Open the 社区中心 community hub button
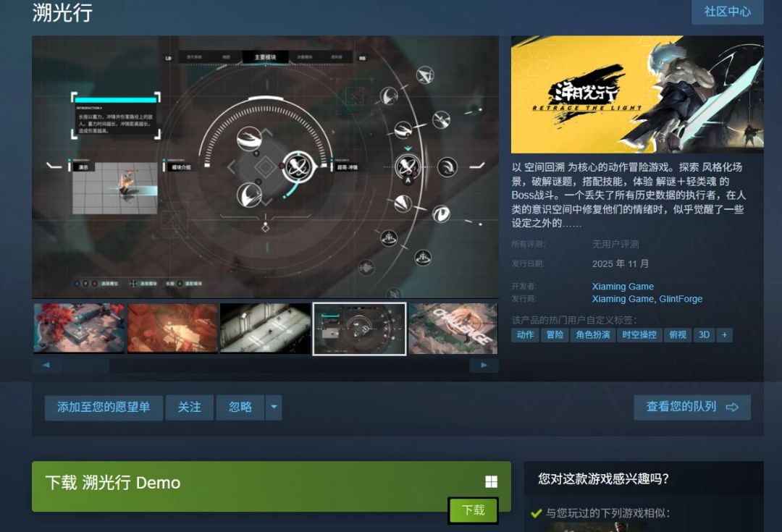Viewport: 782px width, 532px height. click(x=727, y=12)
